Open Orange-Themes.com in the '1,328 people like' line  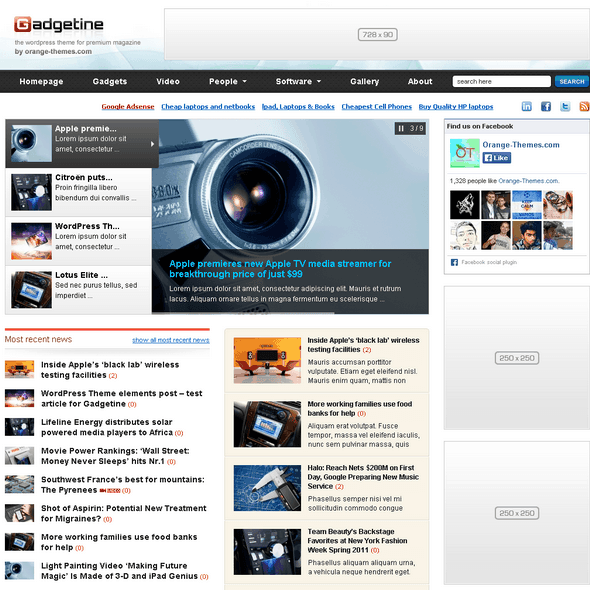[528, 181]
